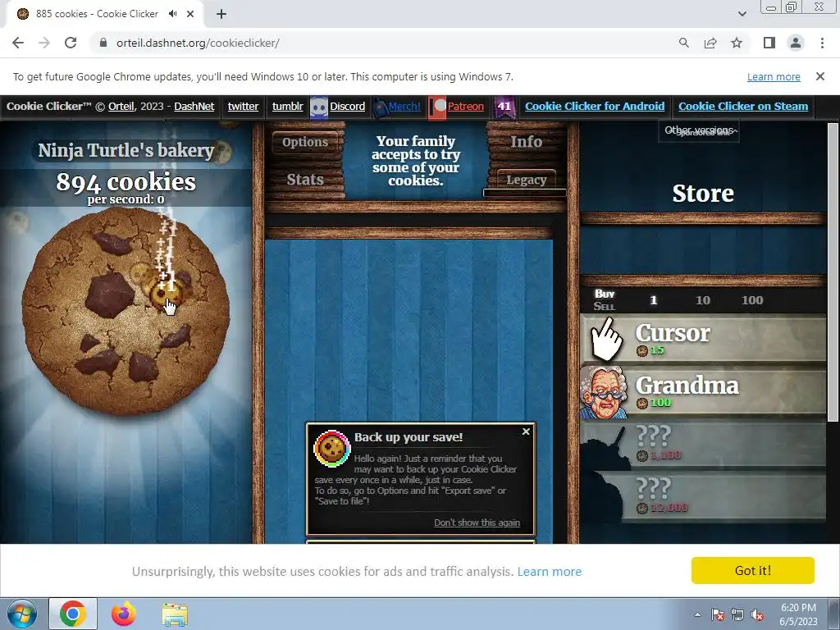Bookmark this page with the star
Image resolution: width=840 pixels, height=630 pixels.
click(x=737, y=43)
